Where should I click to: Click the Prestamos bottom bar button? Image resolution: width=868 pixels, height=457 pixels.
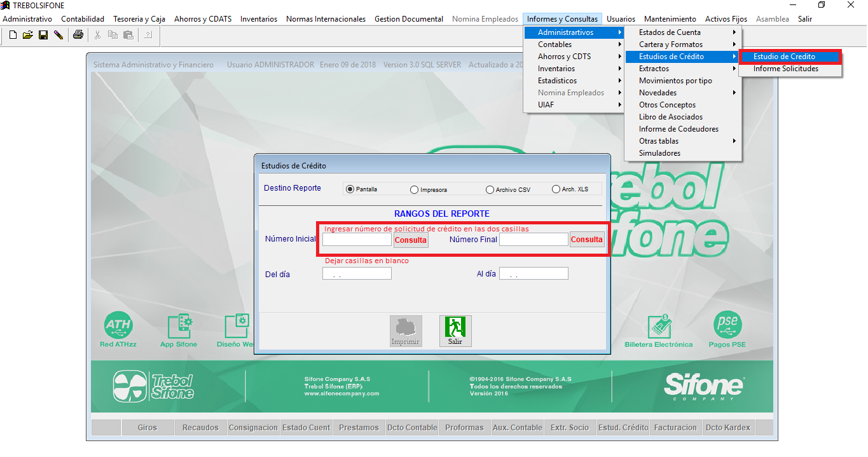click(359, 428)
